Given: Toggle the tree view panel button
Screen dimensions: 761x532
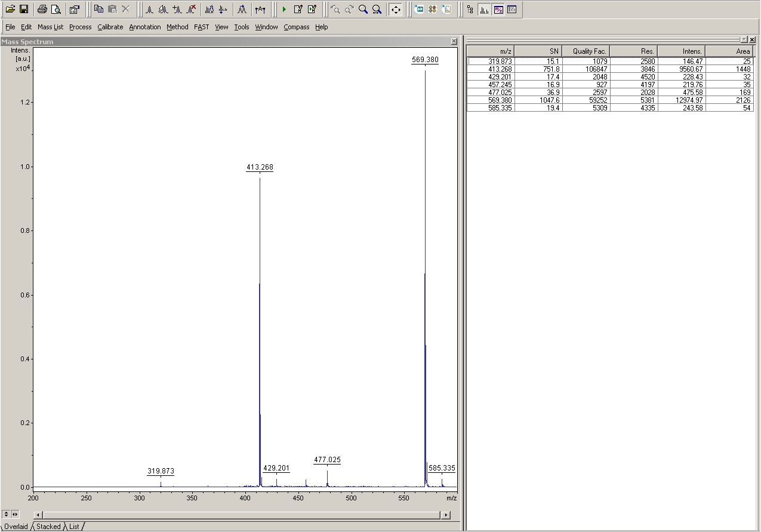Looking at the screenshot, I should tap(470, 10).
